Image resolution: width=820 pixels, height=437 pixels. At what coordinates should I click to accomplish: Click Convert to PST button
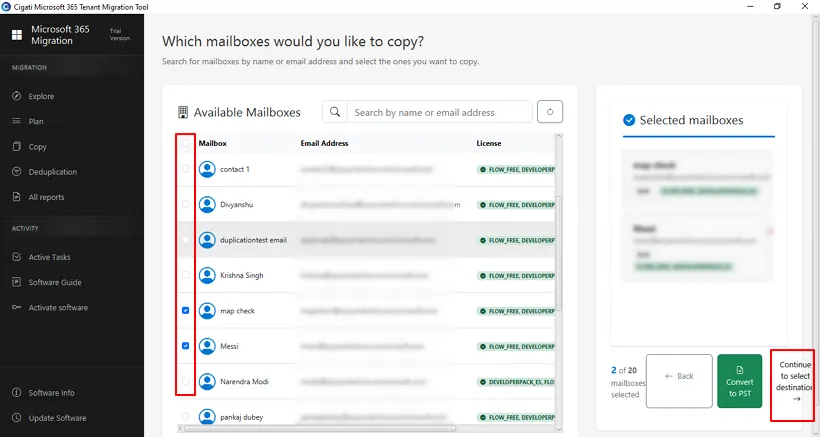(x=739, y=381)
